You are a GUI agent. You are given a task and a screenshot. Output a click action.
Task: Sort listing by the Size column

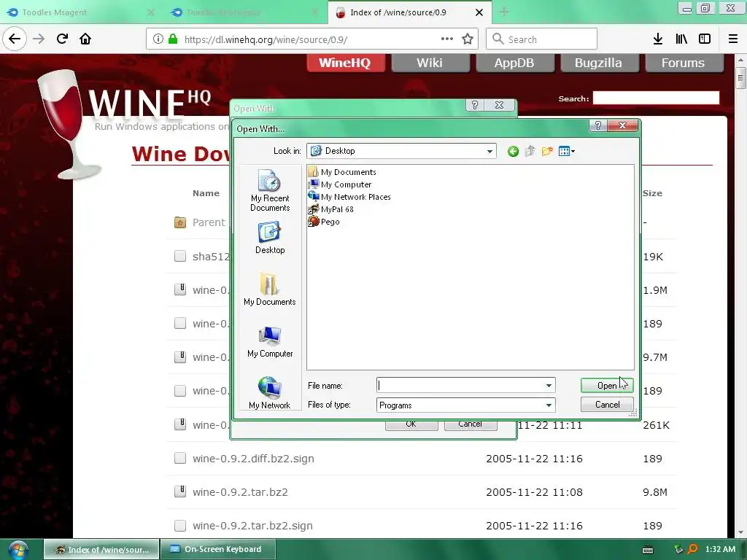[x=652, y=193]
